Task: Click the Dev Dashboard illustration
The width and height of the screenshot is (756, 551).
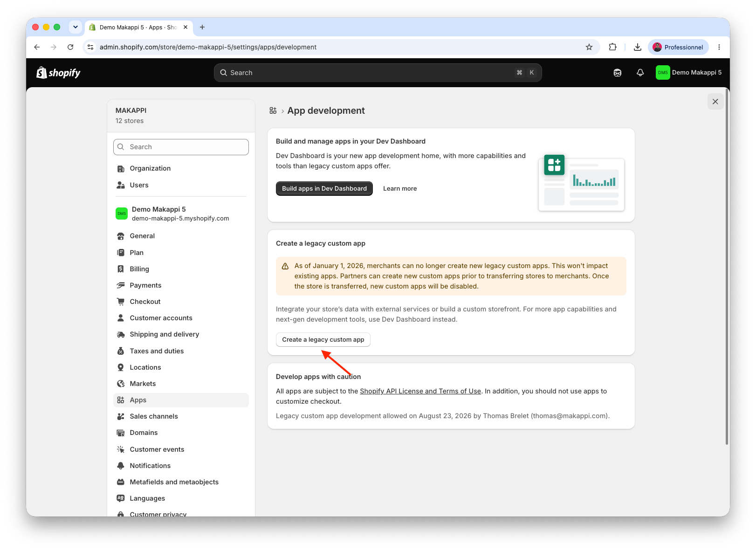Action: [581, 183]
